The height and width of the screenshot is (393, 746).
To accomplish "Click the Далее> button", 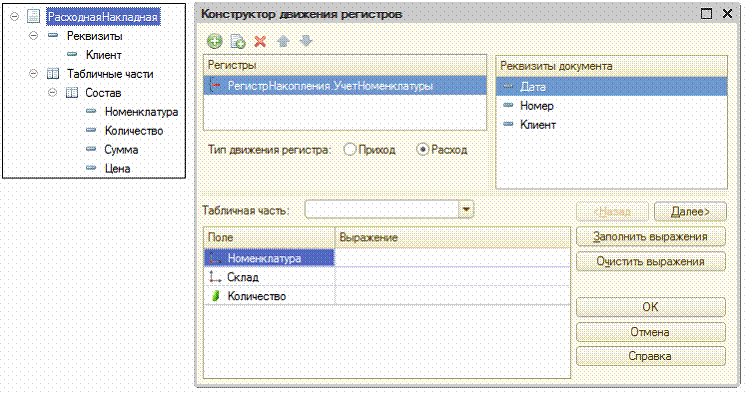I will (x=690, y=212).
